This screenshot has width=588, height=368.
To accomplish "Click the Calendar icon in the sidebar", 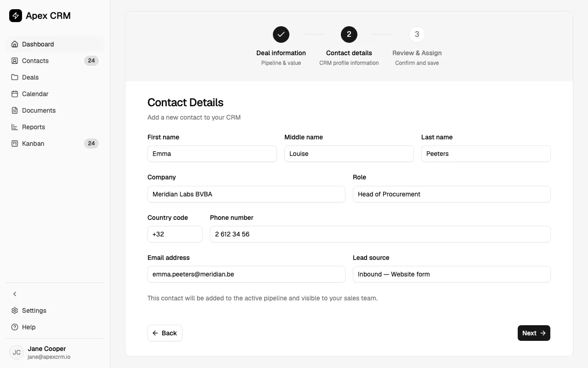I will click(x=15, y=94).
